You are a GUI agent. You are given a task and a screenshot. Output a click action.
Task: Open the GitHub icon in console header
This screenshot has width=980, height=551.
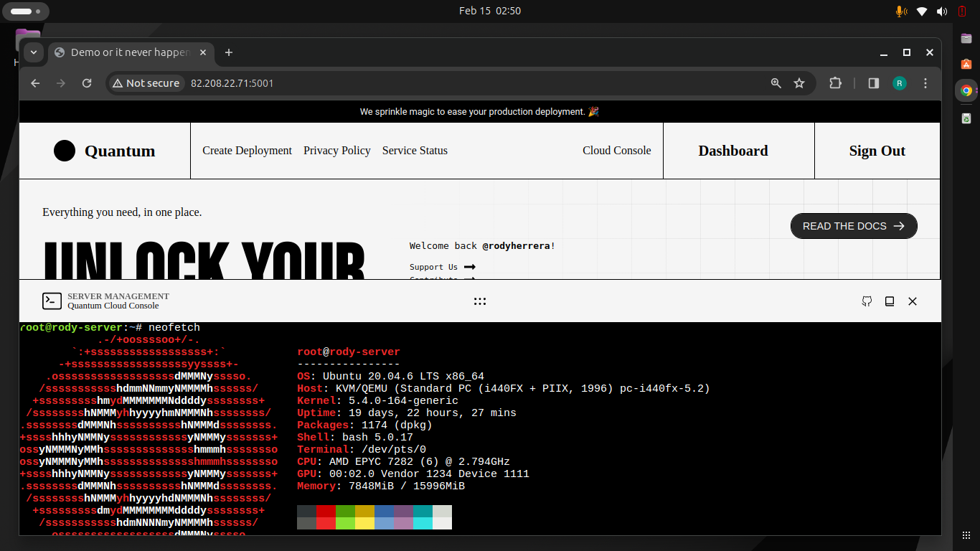pos(867,301)
